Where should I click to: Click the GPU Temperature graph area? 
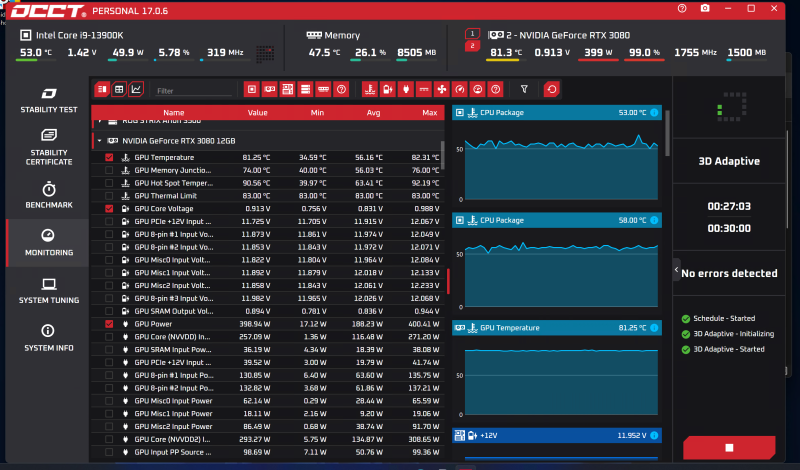(561, 381)
